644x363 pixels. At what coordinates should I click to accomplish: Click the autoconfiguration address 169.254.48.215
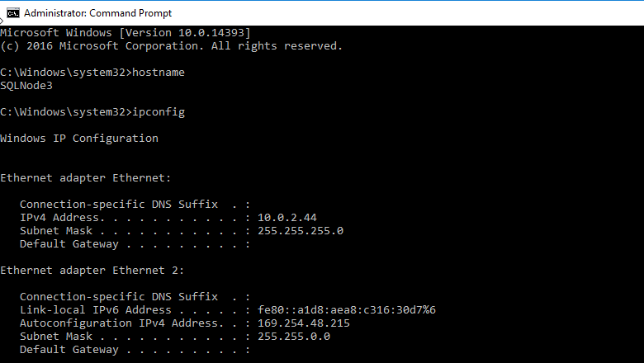pos(304,323)
